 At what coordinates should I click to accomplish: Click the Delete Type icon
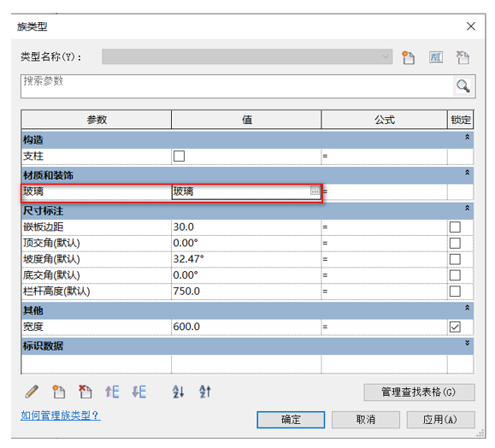click(x=463, y=57)
